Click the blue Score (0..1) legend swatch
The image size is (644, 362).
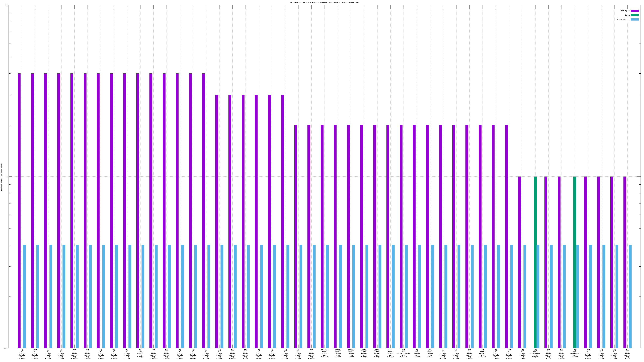coord(635,19)
